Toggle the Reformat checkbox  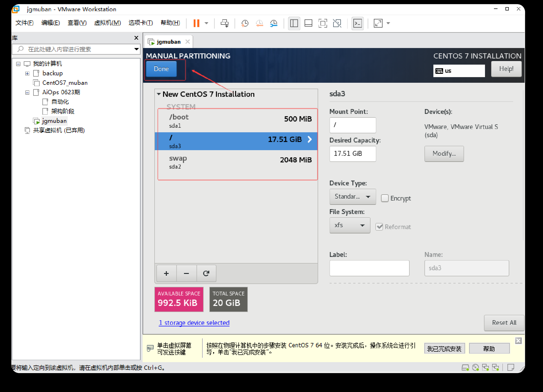(x=379, y=227)
